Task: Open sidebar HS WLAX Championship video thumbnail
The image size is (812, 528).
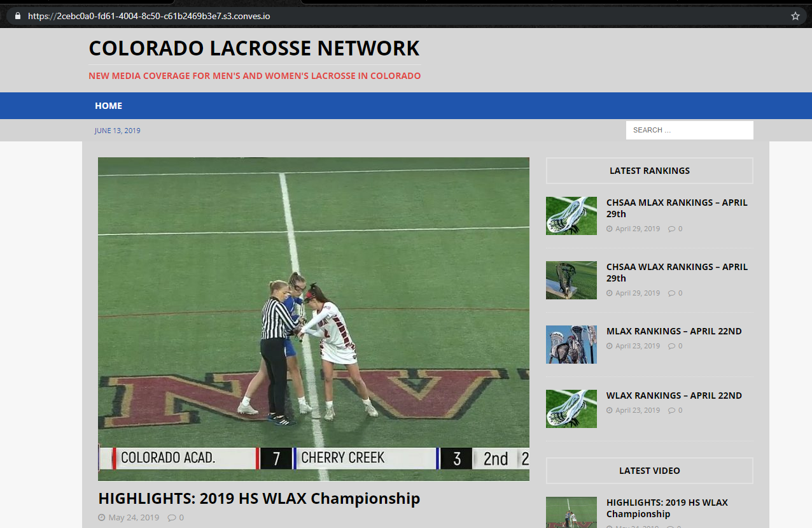Action: coord(571,512)
